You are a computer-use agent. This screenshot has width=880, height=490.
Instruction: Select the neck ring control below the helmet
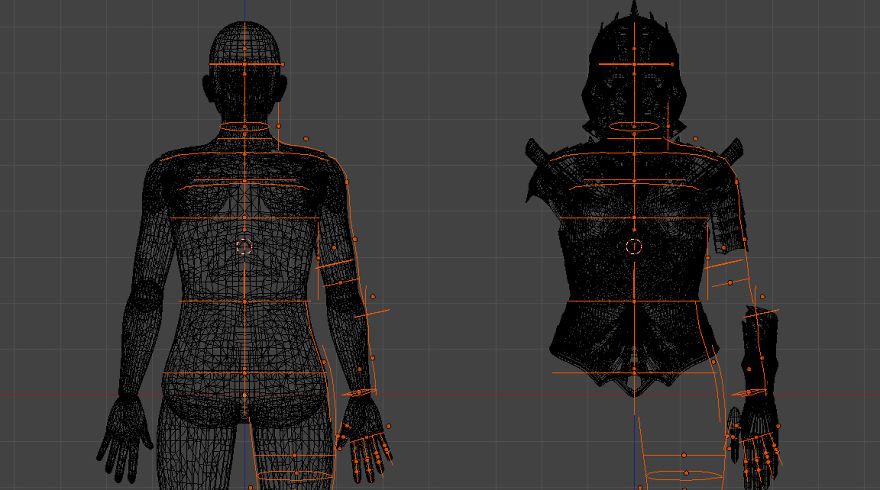tap(634, 127)
